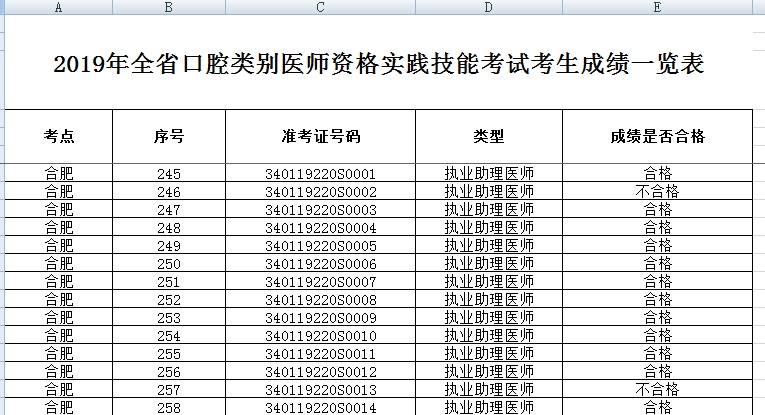Click the 准考证号码 header cell
Screen dimensions: 765x415
(320, 137)
